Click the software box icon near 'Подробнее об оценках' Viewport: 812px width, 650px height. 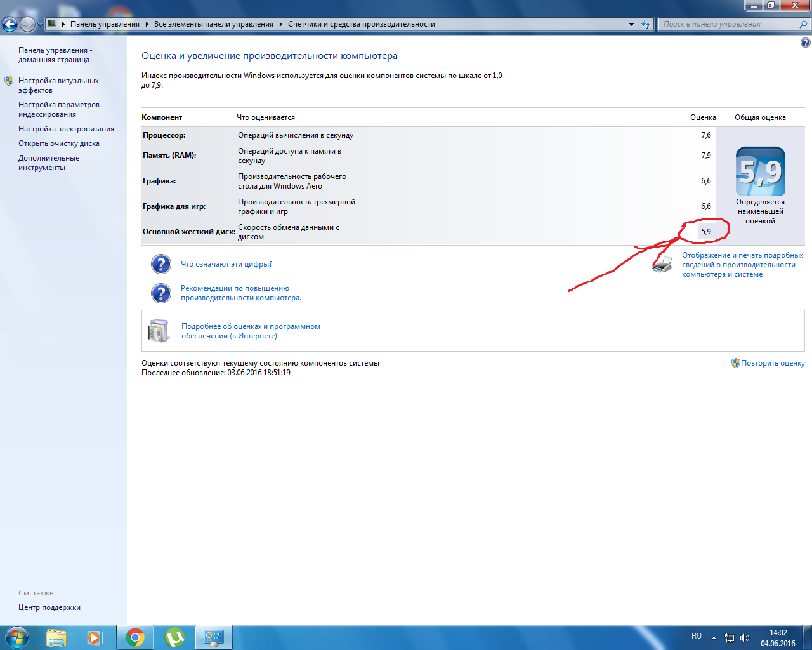click(159, 331)
